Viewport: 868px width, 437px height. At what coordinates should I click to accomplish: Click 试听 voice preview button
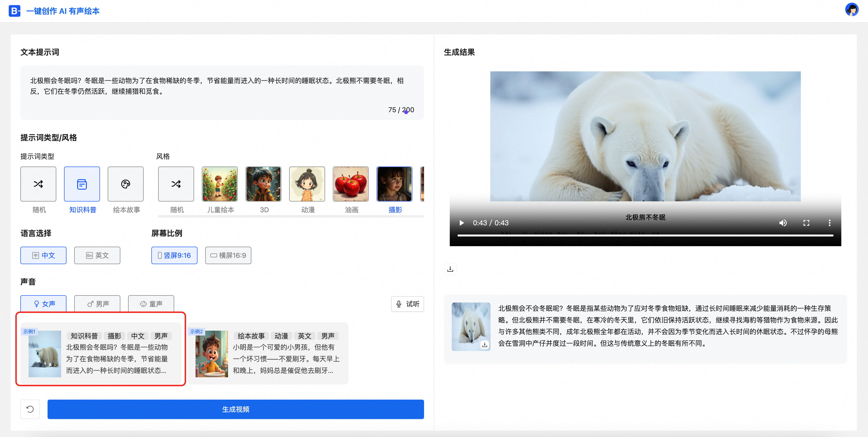[x=407, y=304]
